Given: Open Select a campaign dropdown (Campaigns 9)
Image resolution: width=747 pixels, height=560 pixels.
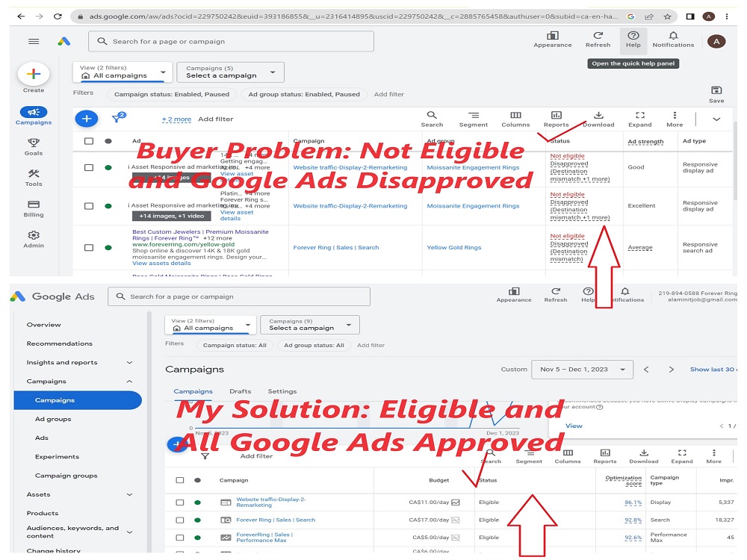Looking at the screenshot, I should 310,325.
